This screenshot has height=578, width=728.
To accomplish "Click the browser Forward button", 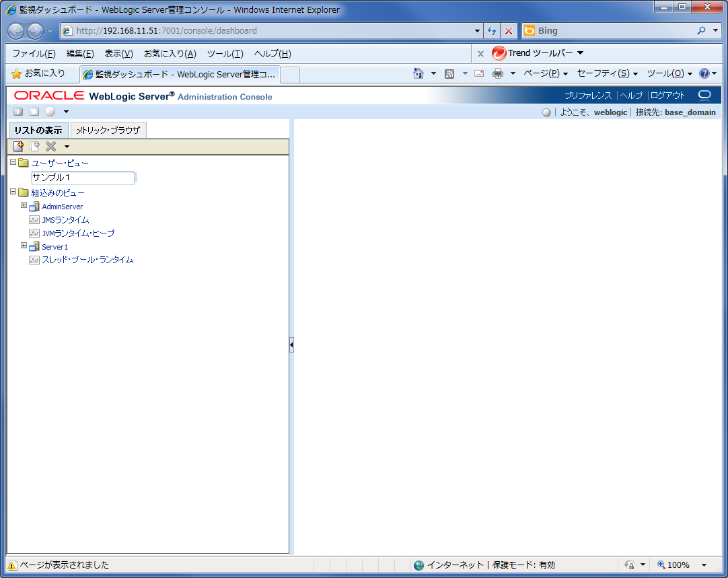I will [x=35, y=31].
